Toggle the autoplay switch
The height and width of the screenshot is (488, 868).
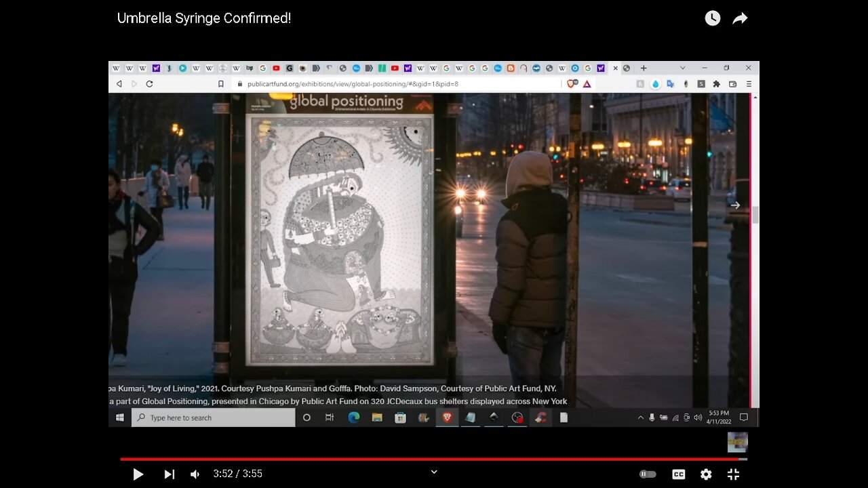click(648, 474)
